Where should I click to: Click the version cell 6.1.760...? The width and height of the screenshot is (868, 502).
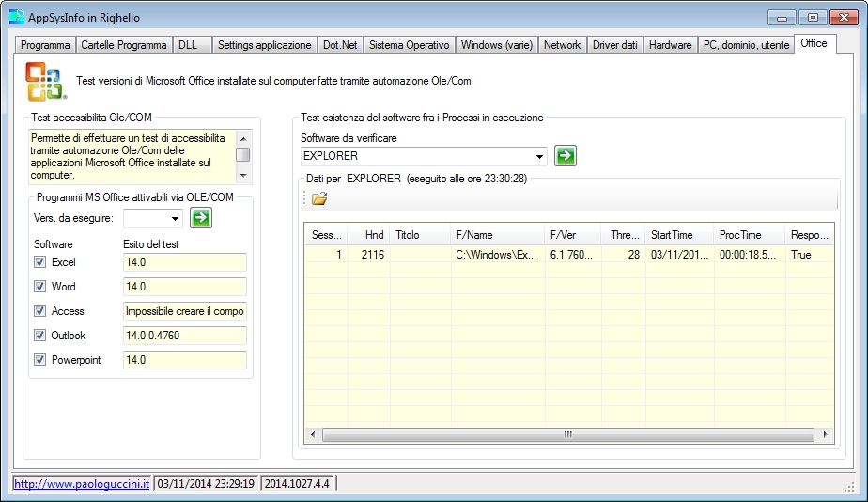point(573,255)
